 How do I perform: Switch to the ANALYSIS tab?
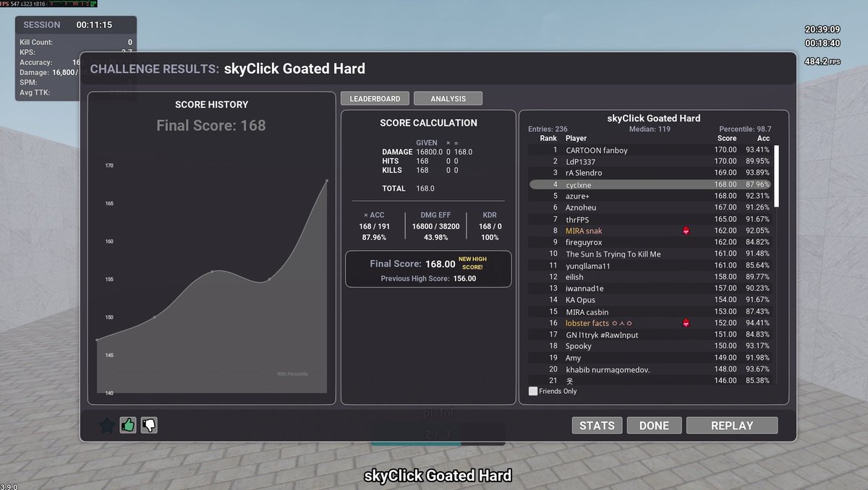click(x=448, y=98)
